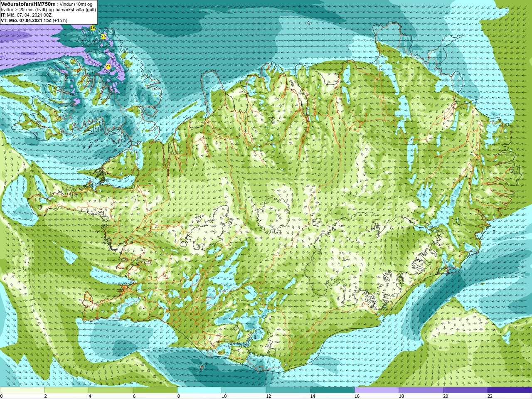Viewport: 532px width, 399px height.
Task: Select the 16–18 m/s lavender legend swatch
Action: coord(377,390)
